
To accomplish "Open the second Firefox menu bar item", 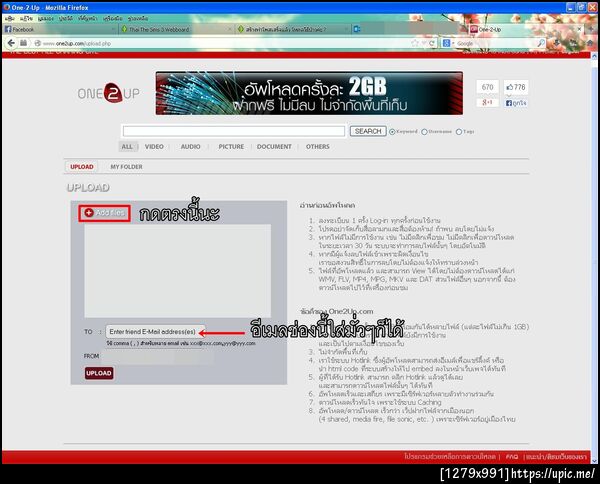I will click(26, 18).
